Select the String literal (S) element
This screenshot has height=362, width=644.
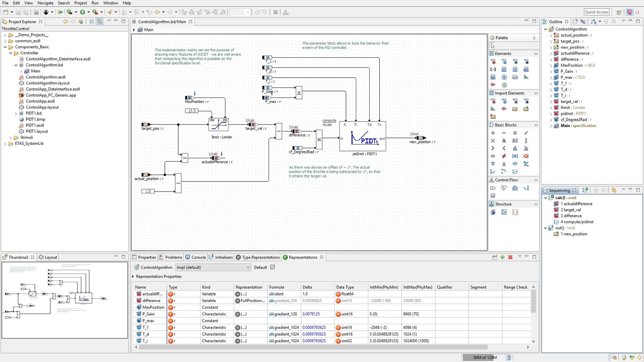[504, 77]
